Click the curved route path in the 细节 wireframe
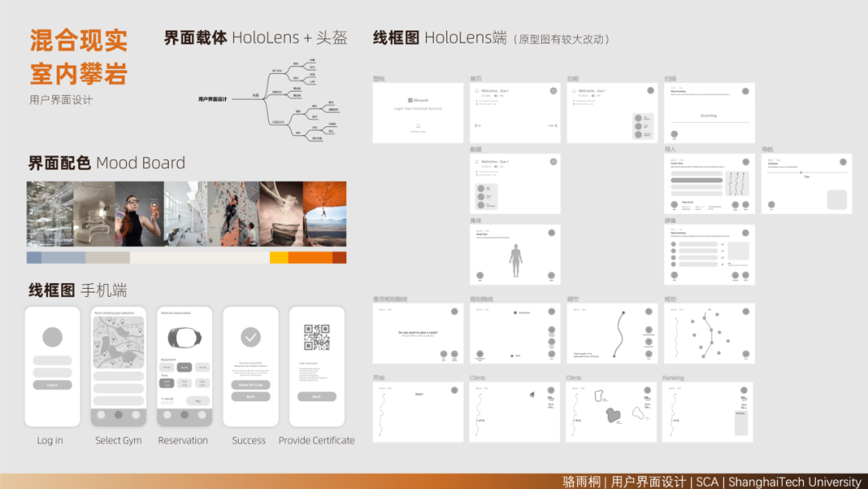This screenshot has width=868, height=489. (x=619, y=335)
